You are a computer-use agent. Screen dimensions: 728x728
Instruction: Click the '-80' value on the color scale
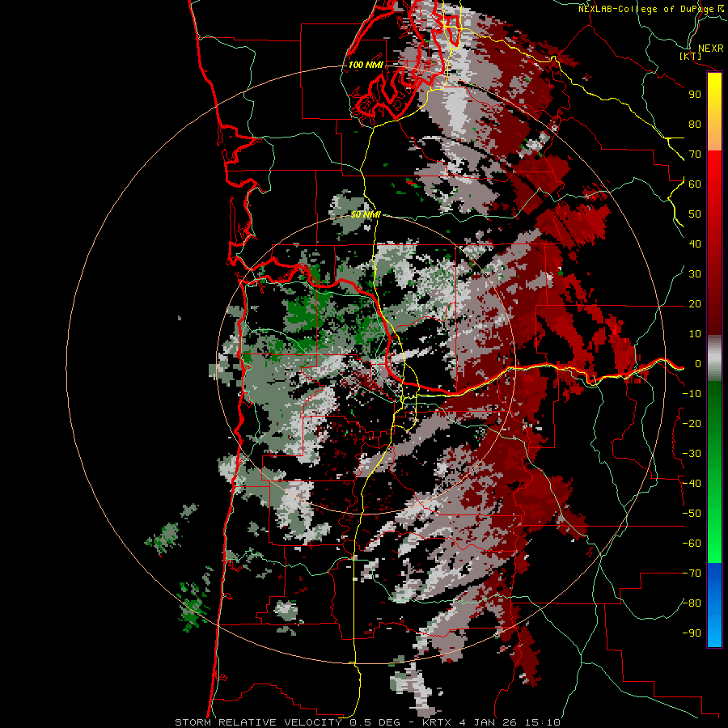tap(692, 603)
